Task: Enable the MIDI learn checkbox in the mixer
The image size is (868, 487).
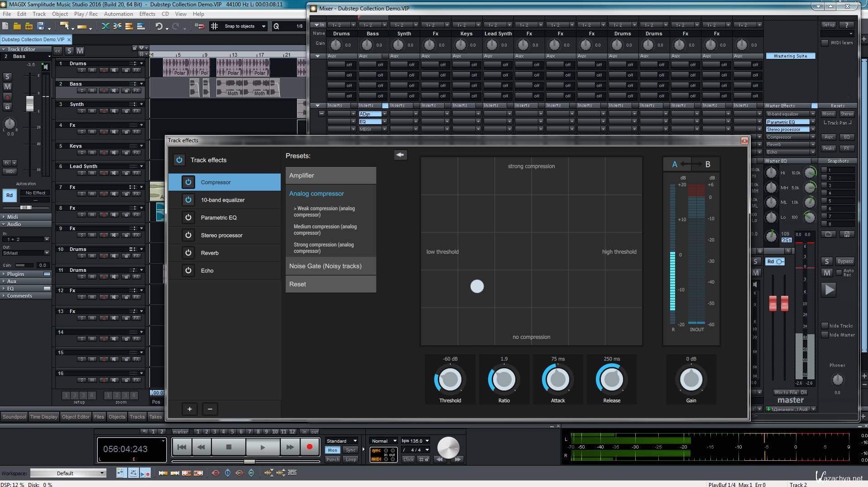Action: 825,43
